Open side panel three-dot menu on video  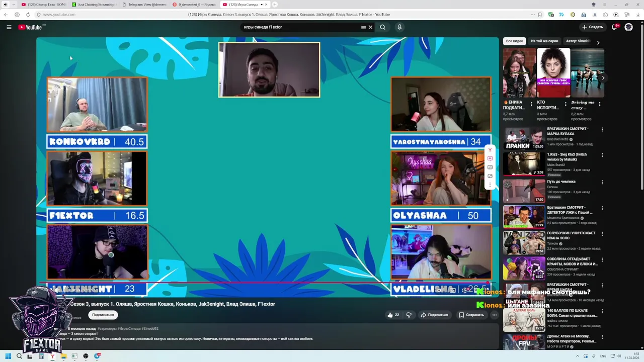point(490,185)
